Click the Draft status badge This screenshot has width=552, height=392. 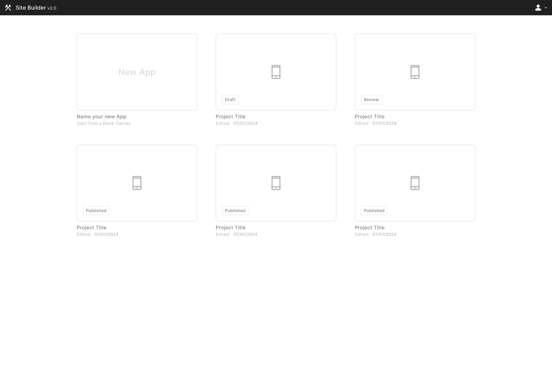pos(230,100)
